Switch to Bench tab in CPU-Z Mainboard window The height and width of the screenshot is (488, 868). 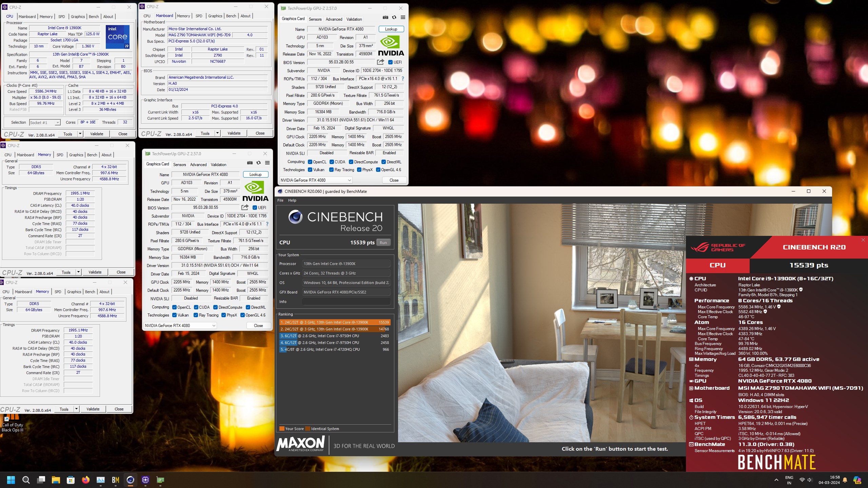(x=231, y=16)
